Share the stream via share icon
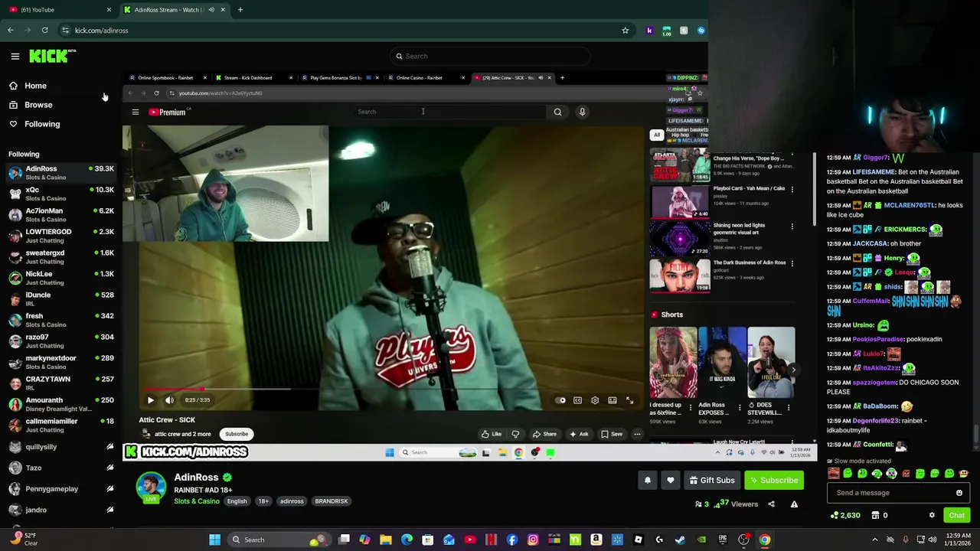Screen dimensions: 980x551 [771, 504]
